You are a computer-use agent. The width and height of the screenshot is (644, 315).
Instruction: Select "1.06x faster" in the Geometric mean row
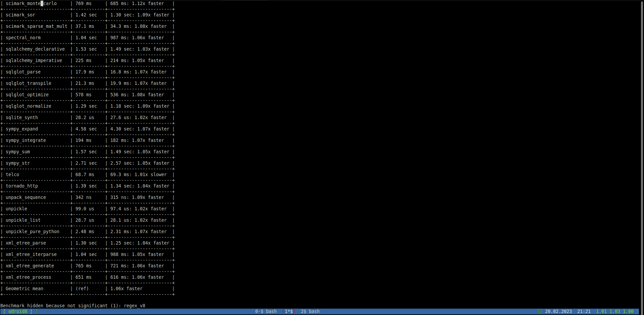coord(126,289)
